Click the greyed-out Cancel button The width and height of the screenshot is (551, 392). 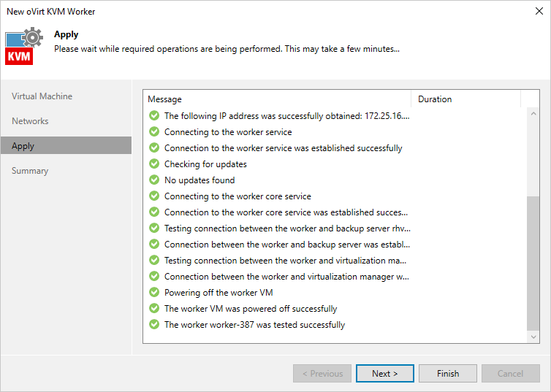(x=511, y=374)
